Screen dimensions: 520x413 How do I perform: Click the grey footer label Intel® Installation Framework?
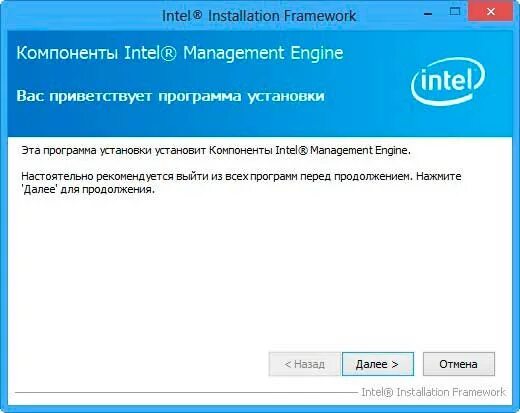pos(433,392)
